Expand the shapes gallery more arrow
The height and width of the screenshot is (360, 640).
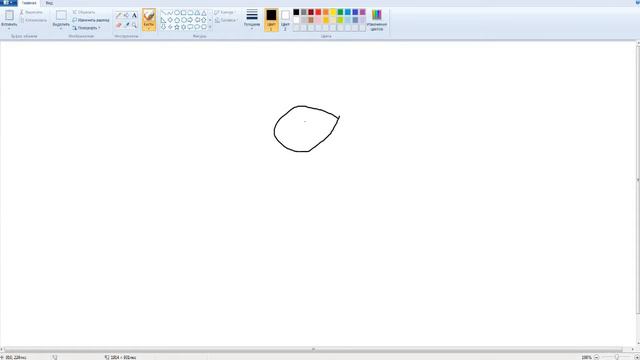coord(210,27)
